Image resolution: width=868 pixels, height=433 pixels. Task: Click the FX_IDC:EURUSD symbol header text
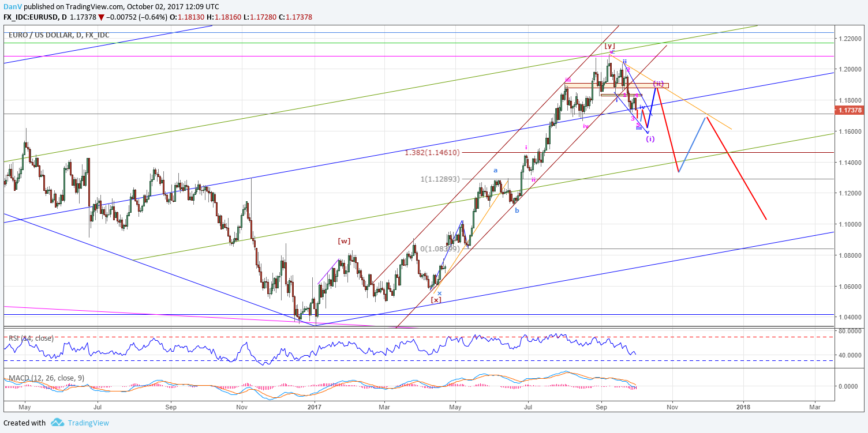coord(33,17)
